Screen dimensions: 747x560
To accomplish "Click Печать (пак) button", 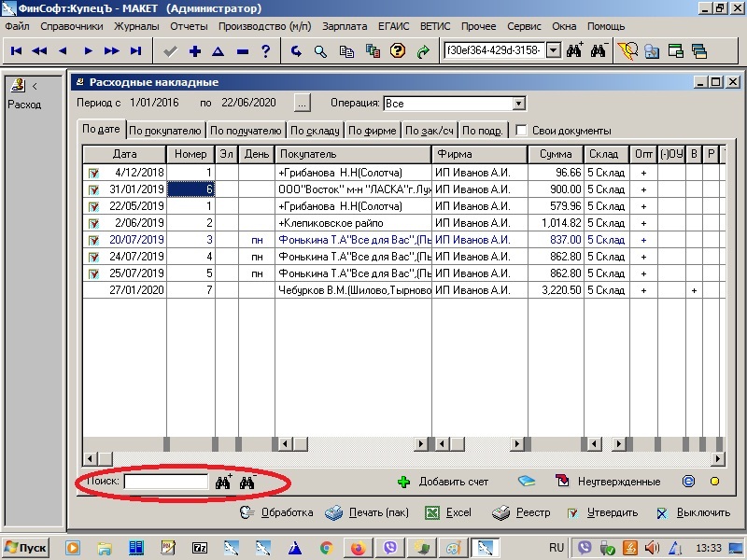I will point(367,512).
